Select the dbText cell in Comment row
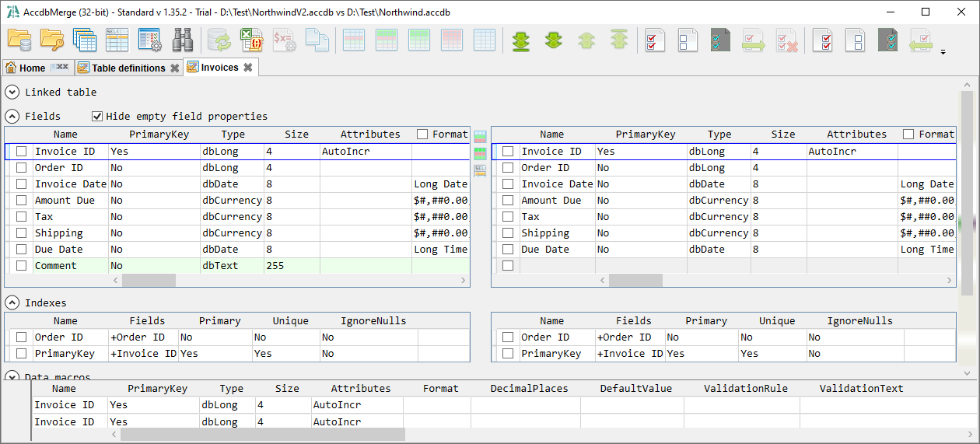 coord(233,266)
